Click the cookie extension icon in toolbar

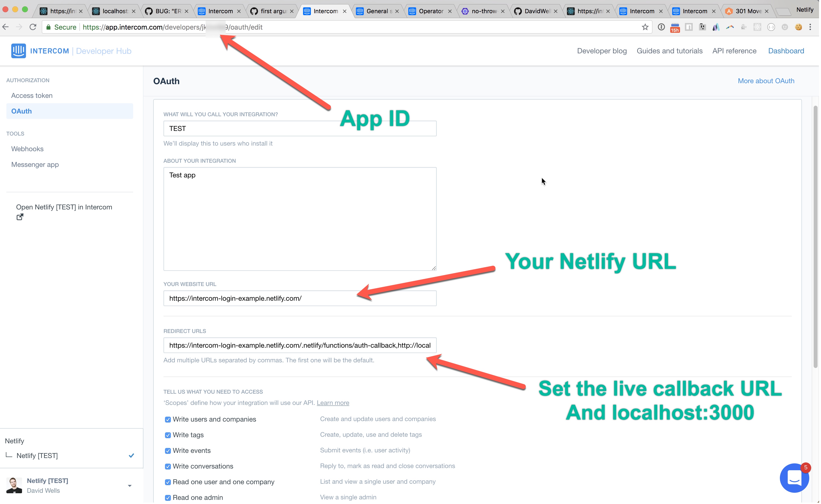pos(800,27)
